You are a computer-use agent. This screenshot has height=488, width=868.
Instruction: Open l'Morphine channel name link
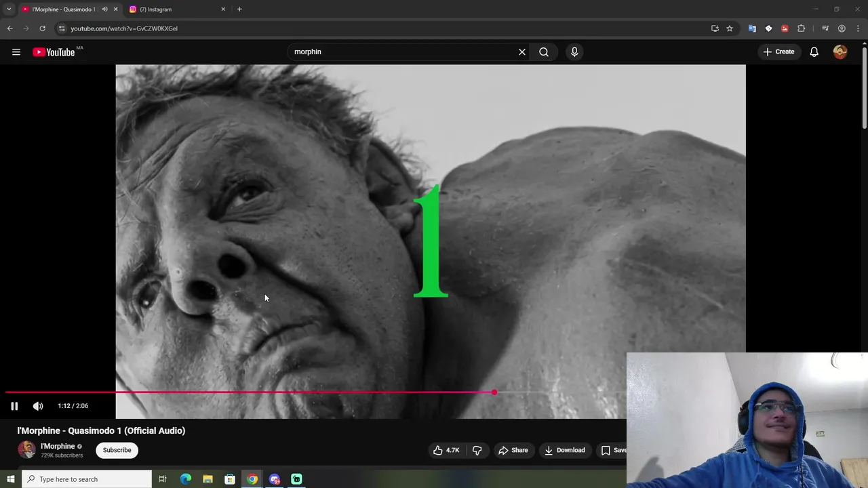click(58, 446)
